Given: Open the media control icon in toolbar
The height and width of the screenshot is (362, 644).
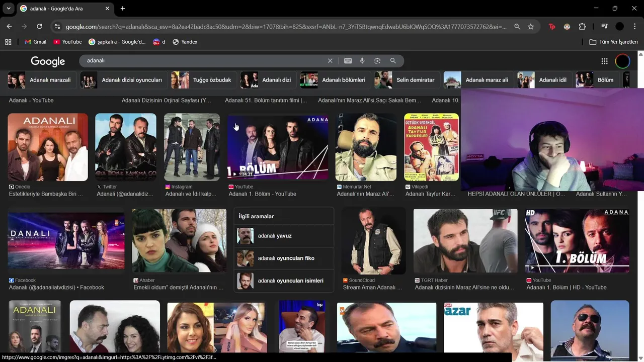Looking at the screenshot, I should (x=605, y=27).
